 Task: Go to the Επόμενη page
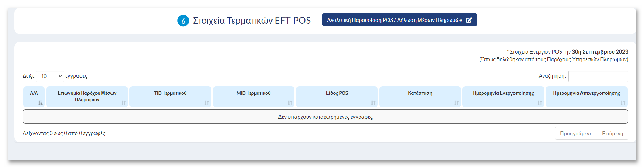[x=613, y=133]
